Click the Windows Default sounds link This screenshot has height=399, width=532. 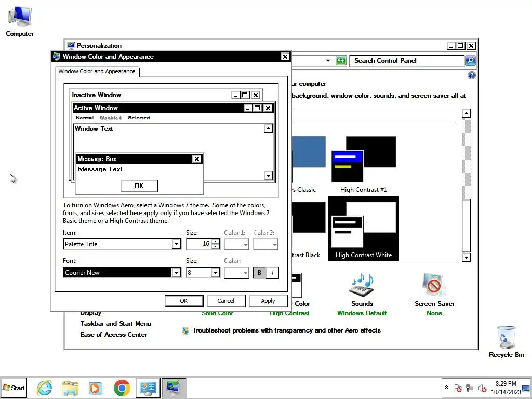click(362, 313)
